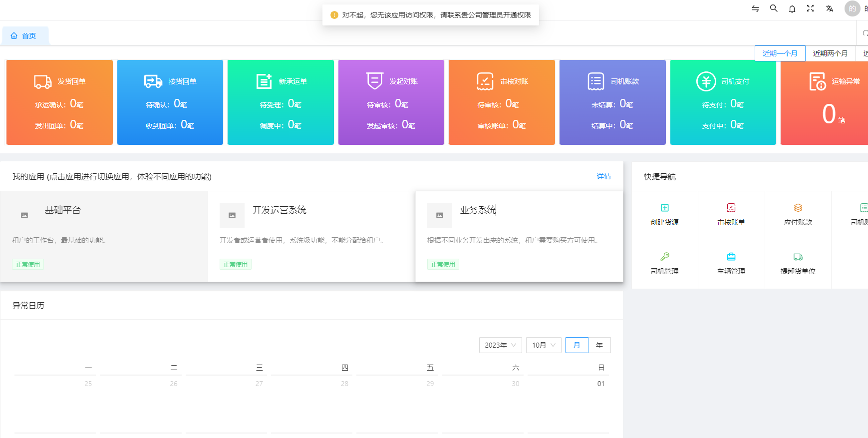Click 承运确认 count in 发货回单 card
The width and height of the screenshot is (868, 438).
[x=59, y=104]
